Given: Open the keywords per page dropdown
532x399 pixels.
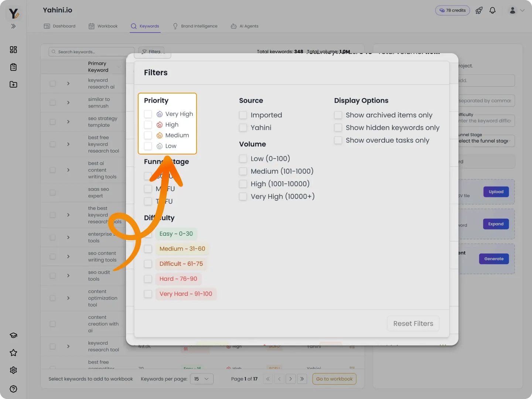Looking at the screenshot, I should click(x=202, y=379).
